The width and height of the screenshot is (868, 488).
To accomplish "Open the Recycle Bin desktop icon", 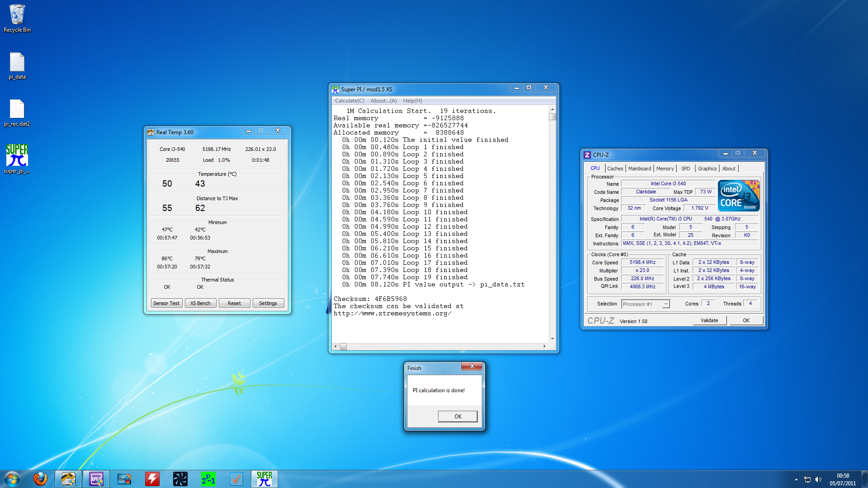I will (17, 19).
